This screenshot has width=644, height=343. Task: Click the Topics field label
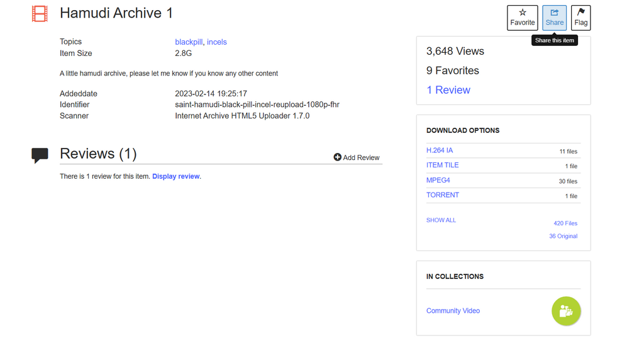click(x=70, y=42)
